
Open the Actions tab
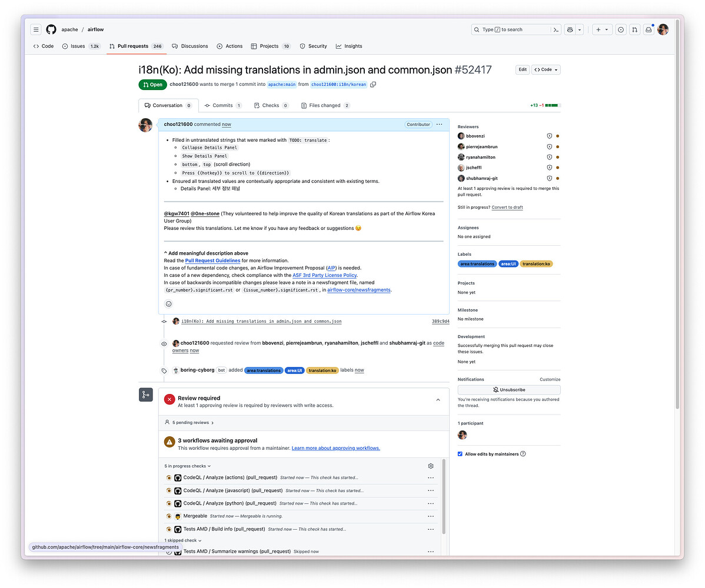[230, 46]
